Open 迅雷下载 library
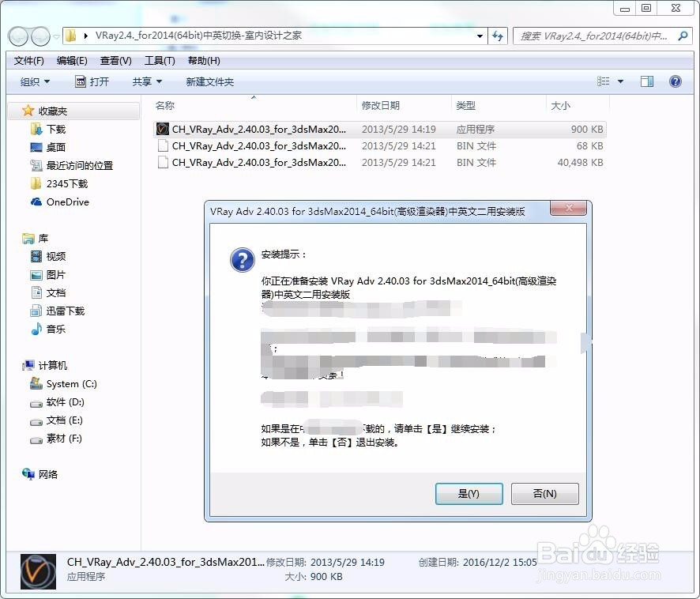The height and width of the screenshot is (599, 700). point(58,311)
